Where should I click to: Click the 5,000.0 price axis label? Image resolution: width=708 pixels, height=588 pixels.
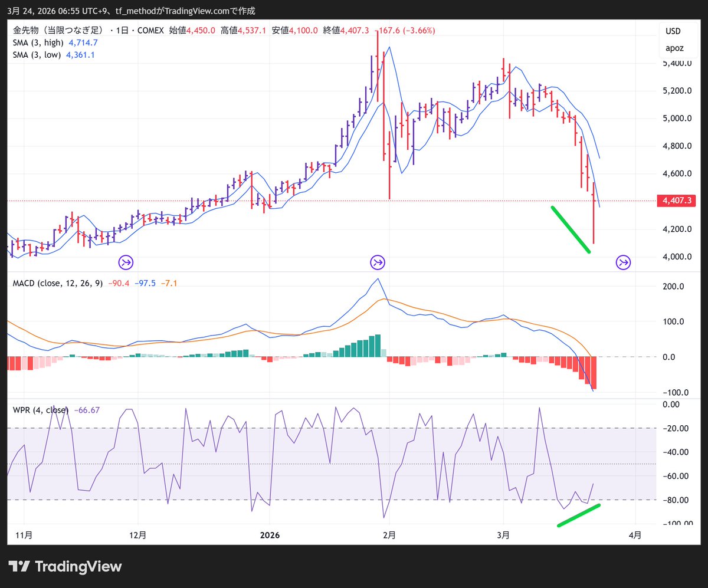pyautogui.click(x=676, y=119)
